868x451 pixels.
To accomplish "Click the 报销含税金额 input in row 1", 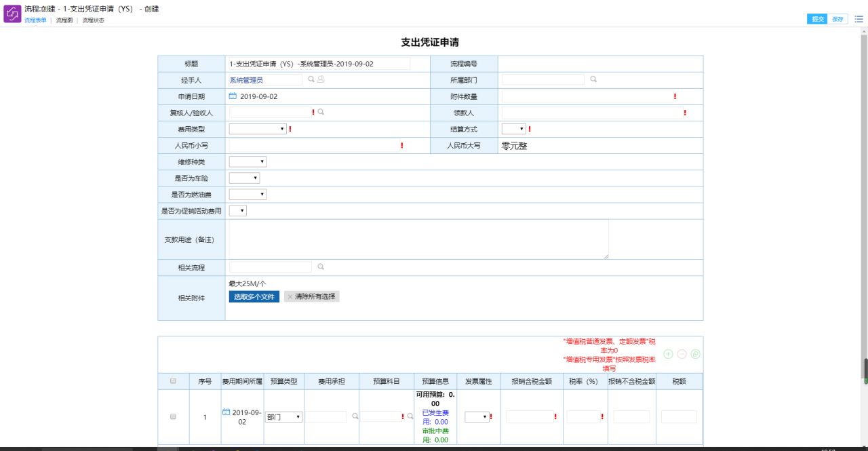I will pyautogui.click(x=530, y=417).
